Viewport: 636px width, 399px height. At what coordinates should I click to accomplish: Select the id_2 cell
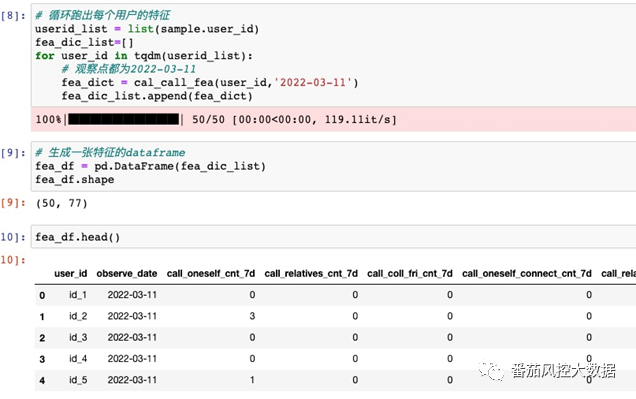[78, 316]
